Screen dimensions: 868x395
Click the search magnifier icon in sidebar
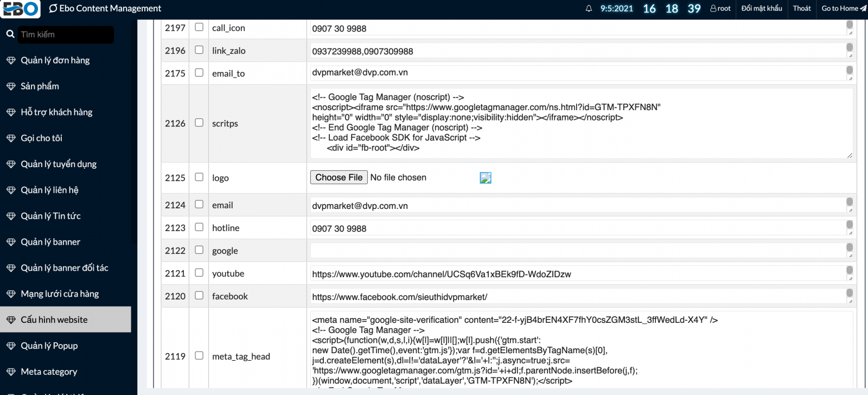[x=10, y=34]
